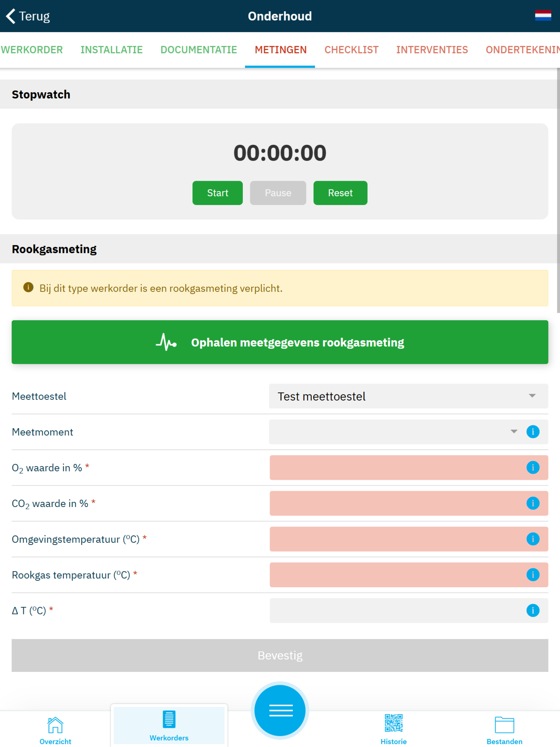Click the Pause stopwatch button

coord(278,193)
